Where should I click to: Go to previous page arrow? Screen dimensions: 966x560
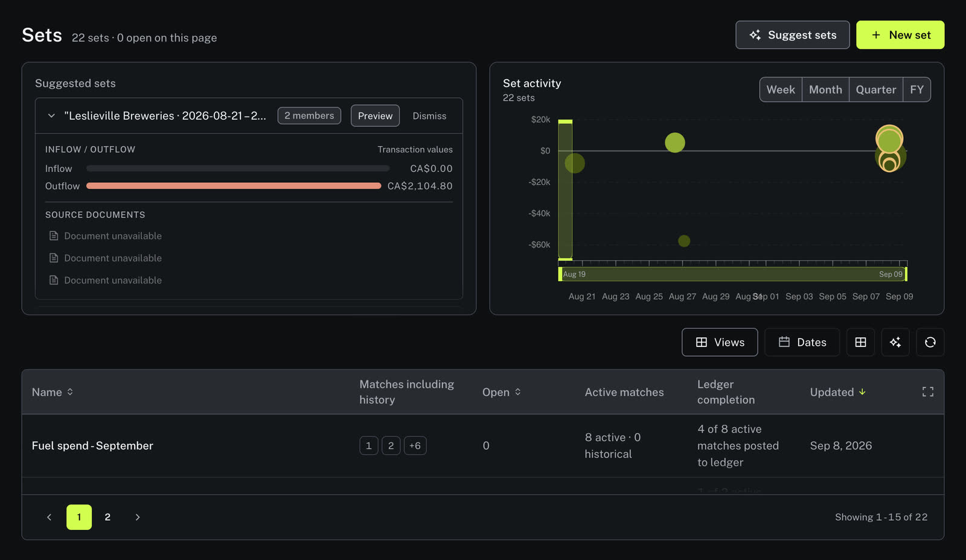[50, 517]
